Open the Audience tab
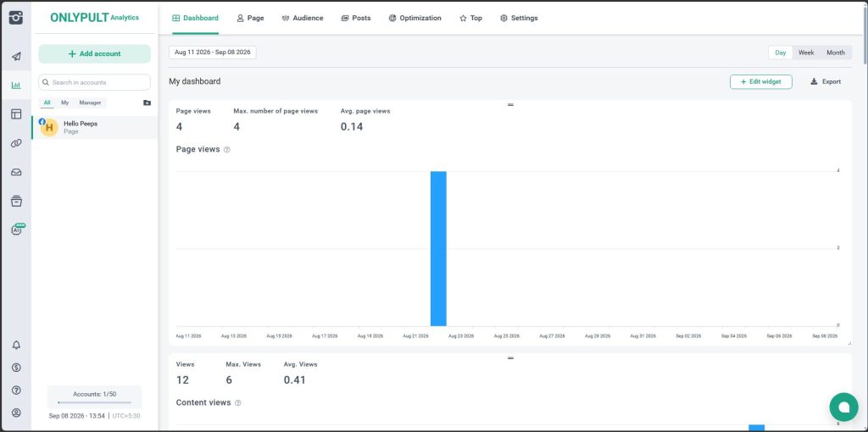The width and height of the screenshot is (868, 432). (303, 19)
